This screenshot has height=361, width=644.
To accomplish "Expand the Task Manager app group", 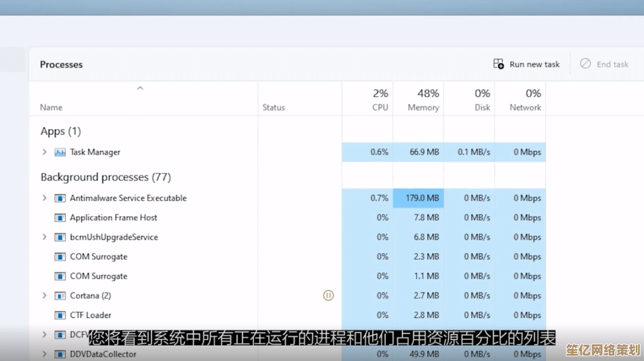I will coord(44,152).
